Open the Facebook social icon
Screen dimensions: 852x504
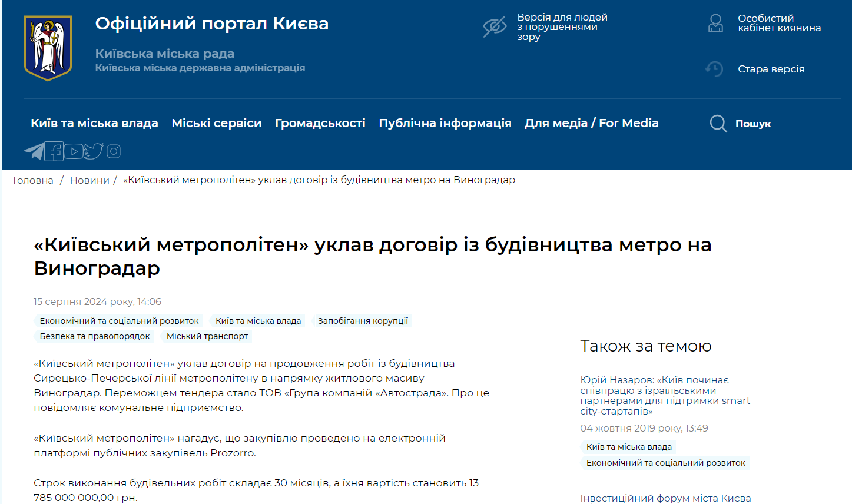pyautogui.click(x=54, y=151)
